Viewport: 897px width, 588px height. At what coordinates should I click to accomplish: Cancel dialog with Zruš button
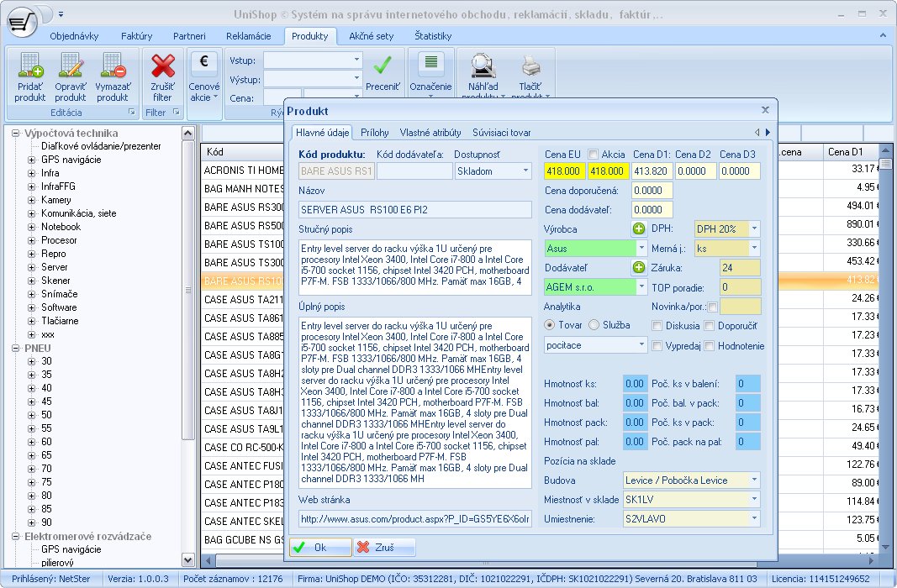[x=384, y=548]
